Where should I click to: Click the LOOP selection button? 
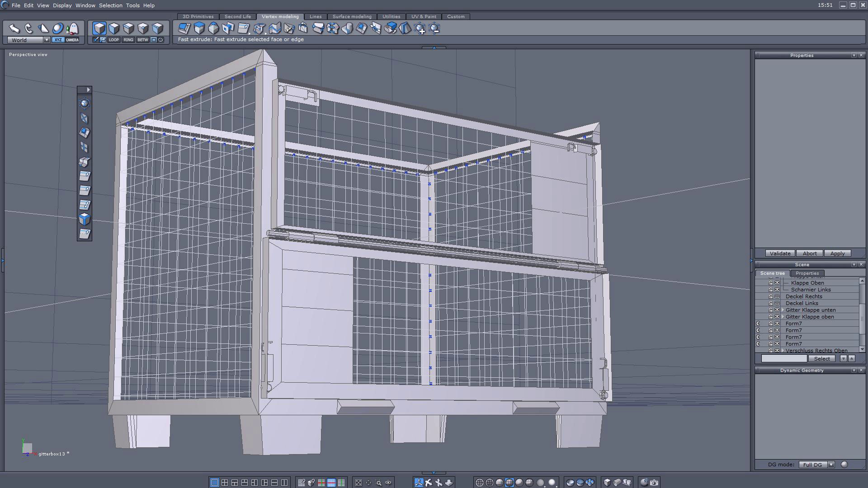[x=113, y=40]
